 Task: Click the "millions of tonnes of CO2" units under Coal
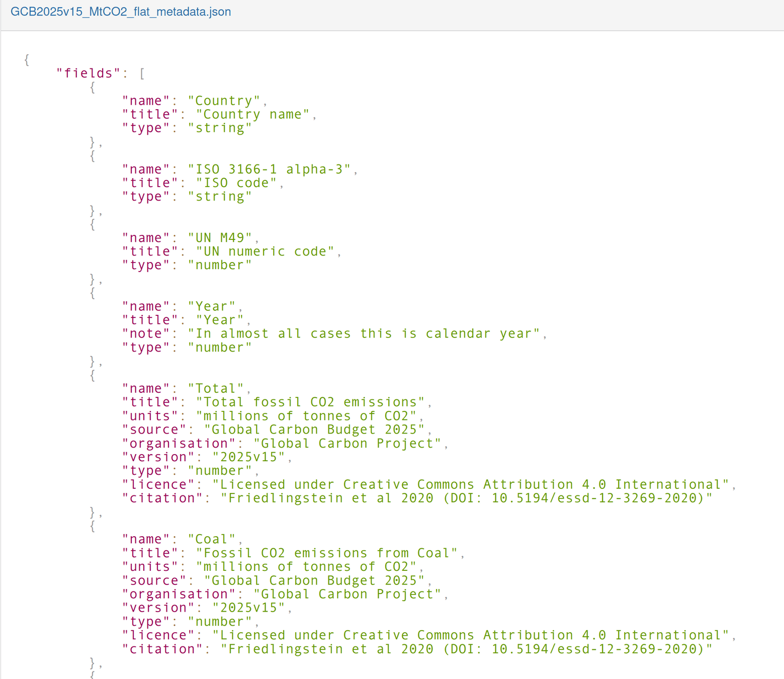point(306,566)
